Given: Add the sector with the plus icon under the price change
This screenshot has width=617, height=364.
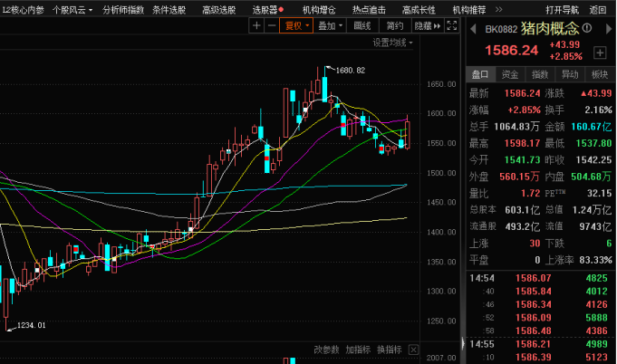Looking at the screenshot, I should coord(600,52).
